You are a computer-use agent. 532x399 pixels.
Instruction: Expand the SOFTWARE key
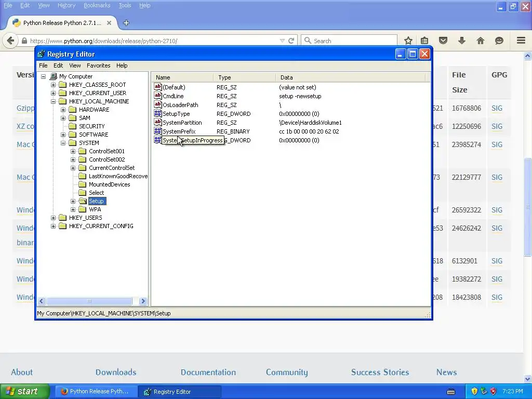point(63,135)
